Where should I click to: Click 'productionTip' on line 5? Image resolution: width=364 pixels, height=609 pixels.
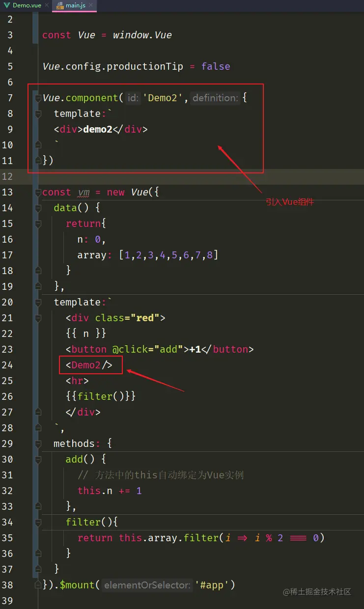145,66
